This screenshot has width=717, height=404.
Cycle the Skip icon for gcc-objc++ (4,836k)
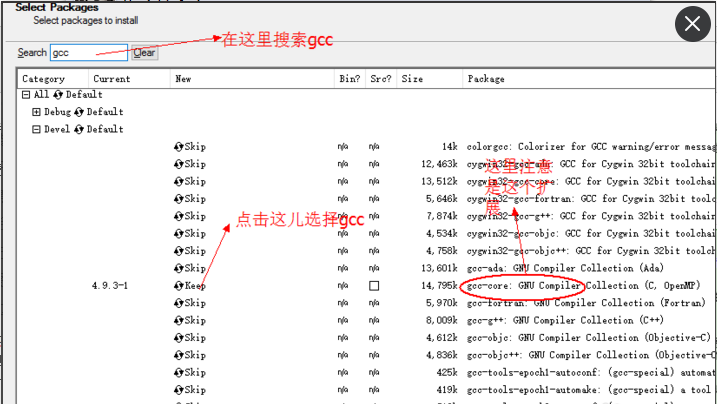178,355
